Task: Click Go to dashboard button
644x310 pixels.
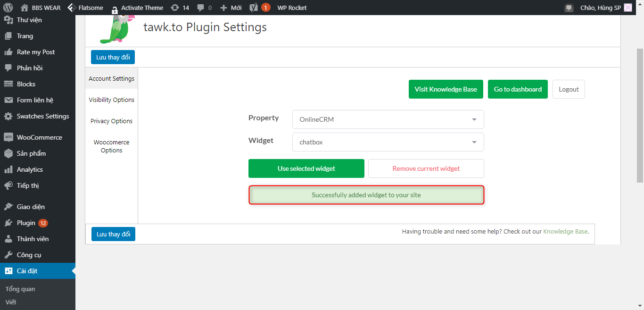Action: tap(518, 89)
